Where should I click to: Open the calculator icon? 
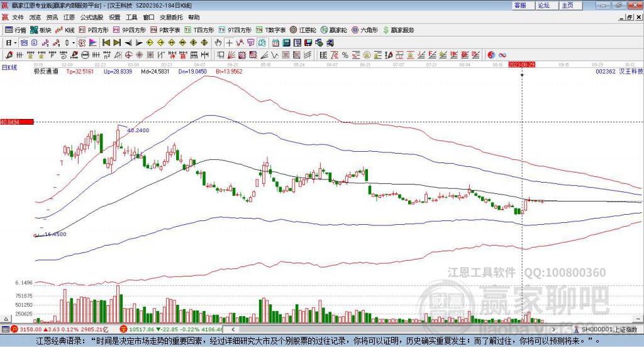(286, 43)
